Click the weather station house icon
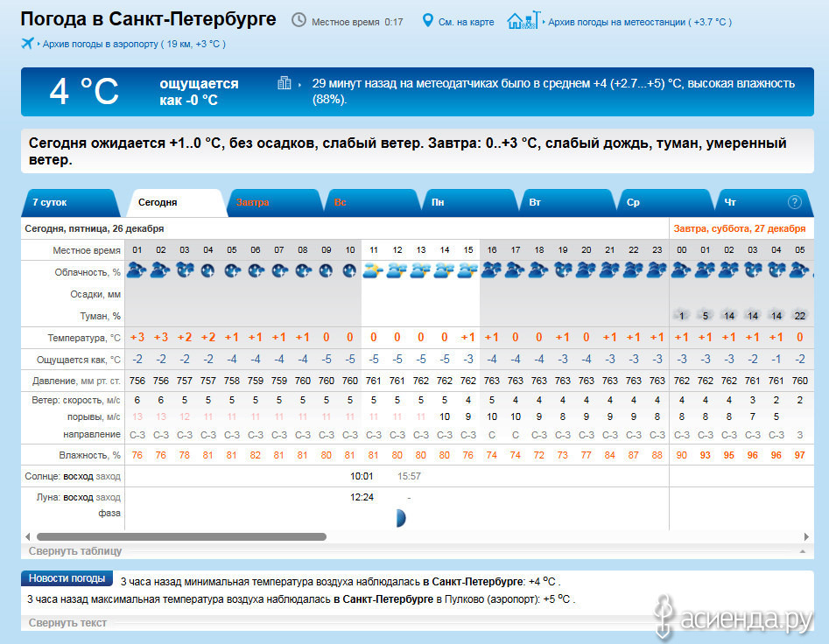Image resolution: width=829 pixels, height=644 pixels. (523, 19)
